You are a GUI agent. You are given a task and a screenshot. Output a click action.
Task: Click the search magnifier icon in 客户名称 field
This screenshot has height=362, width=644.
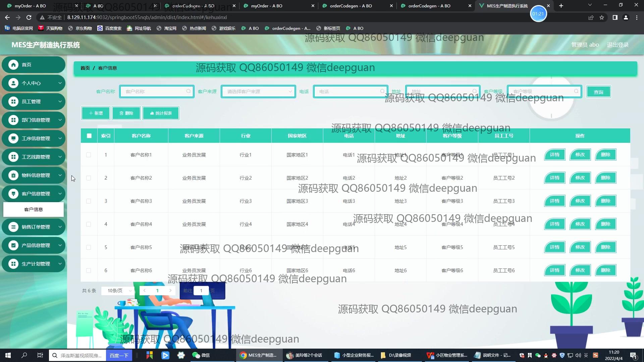click(x=188, y=91)
